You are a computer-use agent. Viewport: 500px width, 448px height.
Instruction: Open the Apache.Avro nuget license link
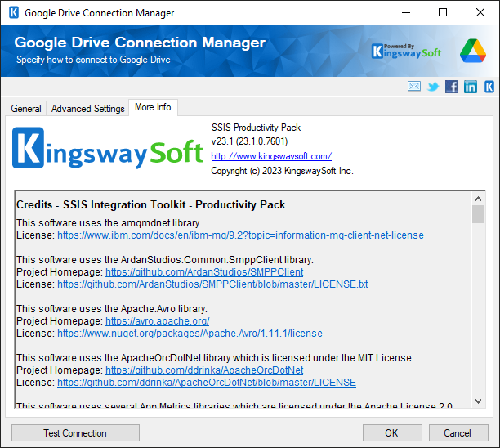190,333
